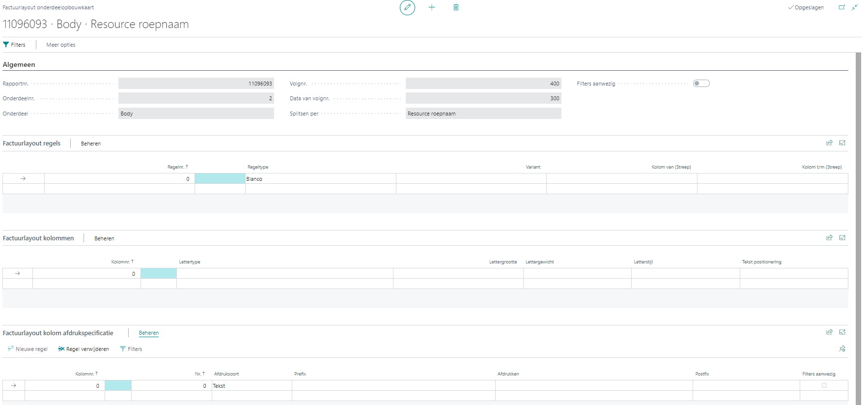Click share icon in Factuurlayout kolom afdrukspecificatie

point(829,332)
